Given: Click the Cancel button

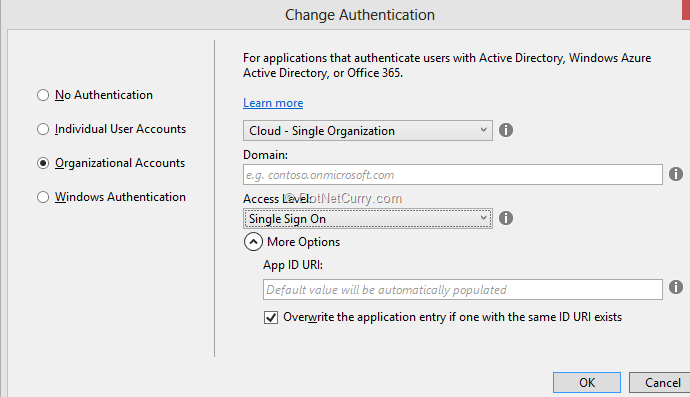Looking at the screenshot, I should point(661,382).
